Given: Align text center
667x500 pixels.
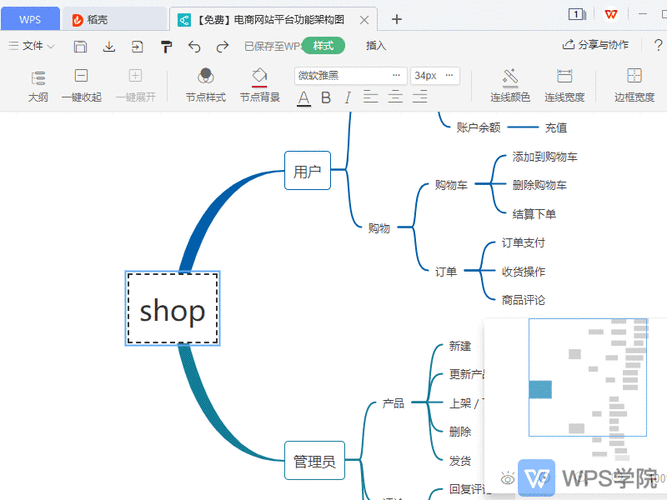Looking at the screenshot, I should [x=395, y=97].
